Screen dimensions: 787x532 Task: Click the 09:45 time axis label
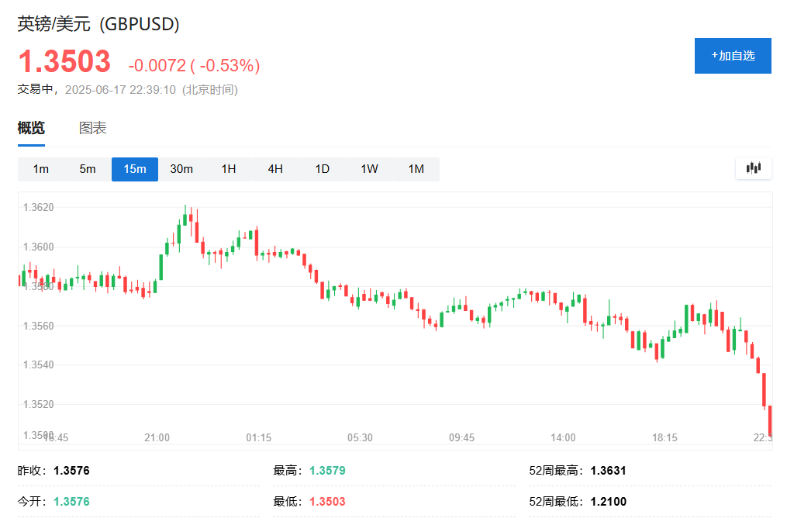click(x=462, y=437)
